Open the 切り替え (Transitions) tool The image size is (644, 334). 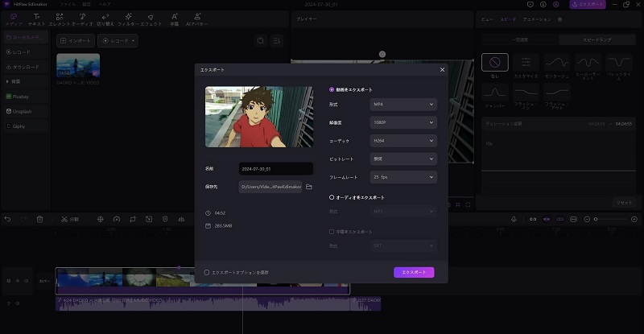tap(105, 19)
